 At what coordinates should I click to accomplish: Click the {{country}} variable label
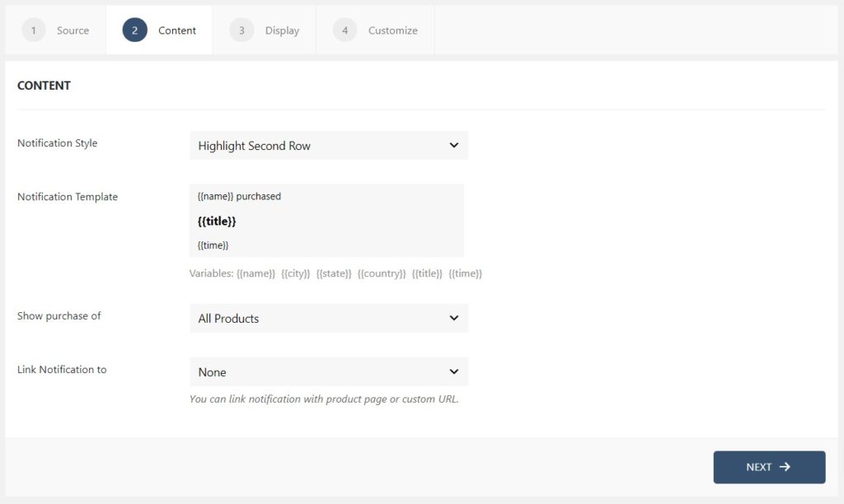381,273
